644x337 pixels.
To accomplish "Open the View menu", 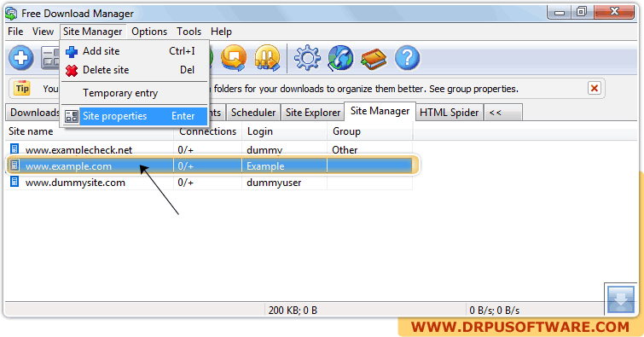I will 44,32.
